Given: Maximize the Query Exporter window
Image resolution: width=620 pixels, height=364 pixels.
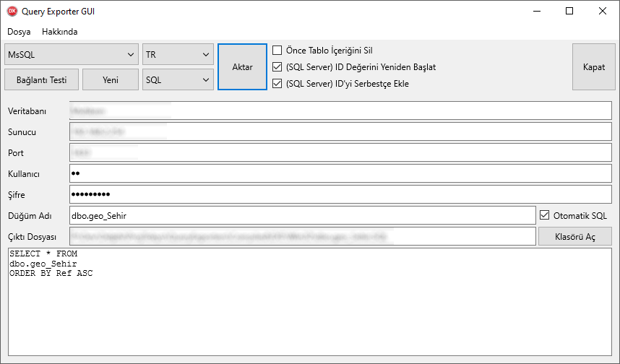Looking at the screenshot, I should point(569,11).
